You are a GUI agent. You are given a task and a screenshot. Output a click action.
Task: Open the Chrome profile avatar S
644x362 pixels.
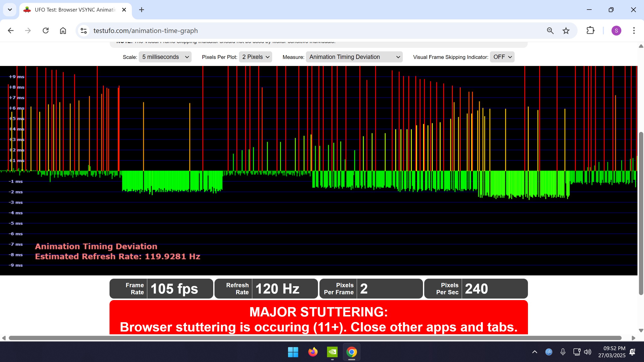tap(616, 31)
